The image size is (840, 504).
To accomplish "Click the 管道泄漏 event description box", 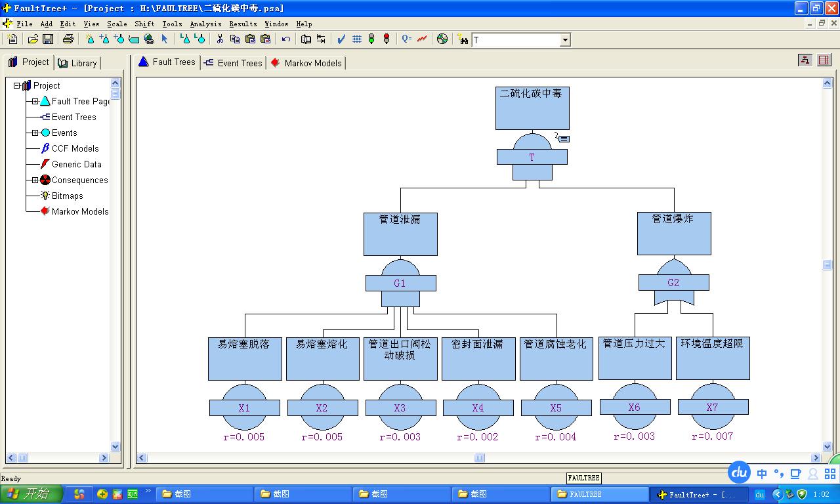I will click(x=400, y=234).
